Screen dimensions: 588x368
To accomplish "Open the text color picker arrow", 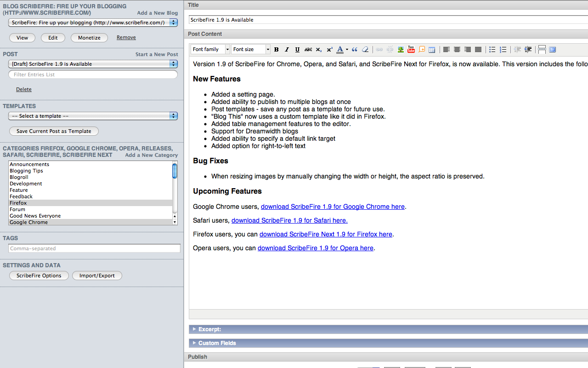I will point(347,50).
